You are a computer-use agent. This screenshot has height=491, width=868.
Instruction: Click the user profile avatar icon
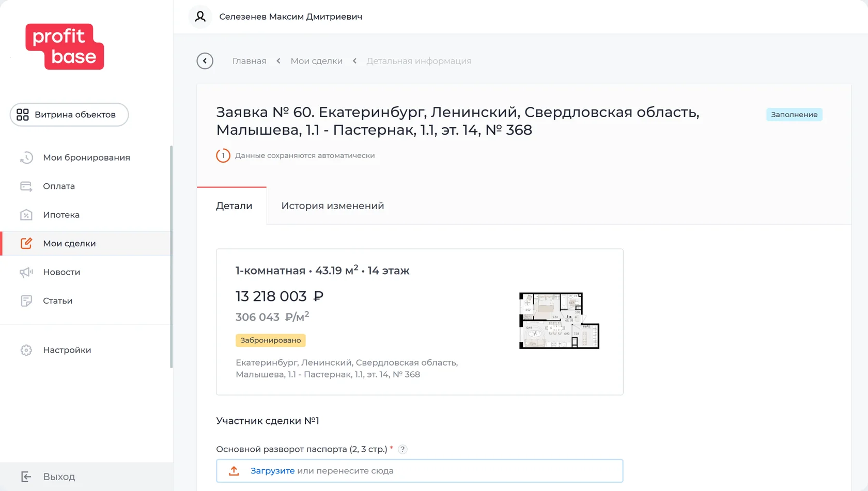pyautogui.click(x=200, y=17)
